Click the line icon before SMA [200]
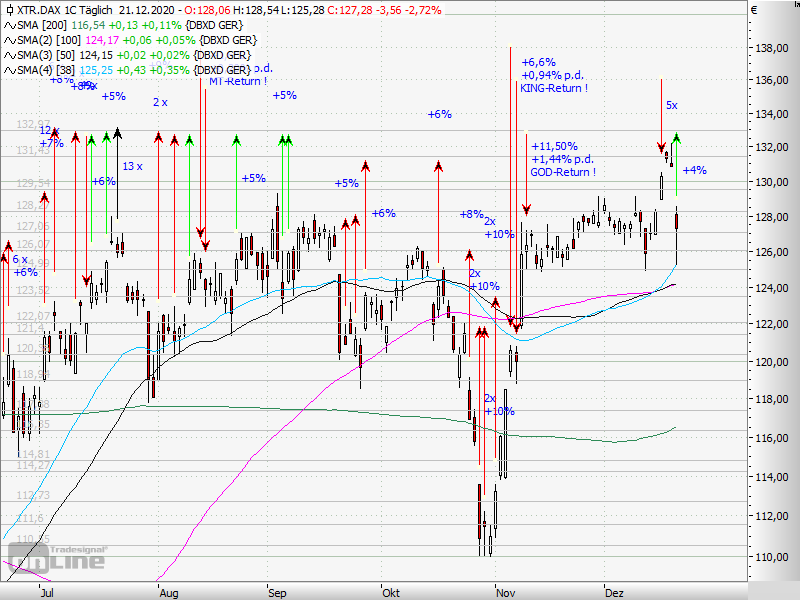This screenshot has height=600, width=800. (10, 26)
